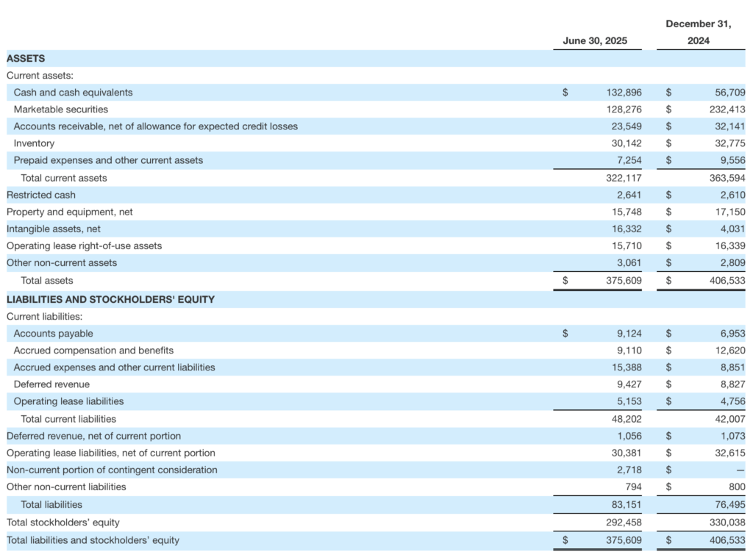Select the 'June 30, 2025' column header
Screen dimensions: 753x560
[594, 41]
